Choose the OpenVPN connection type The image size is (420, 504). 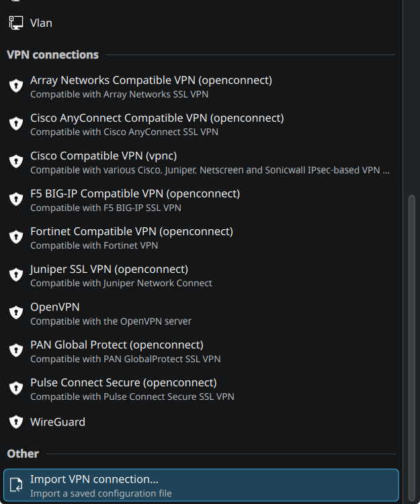[55, 312]
